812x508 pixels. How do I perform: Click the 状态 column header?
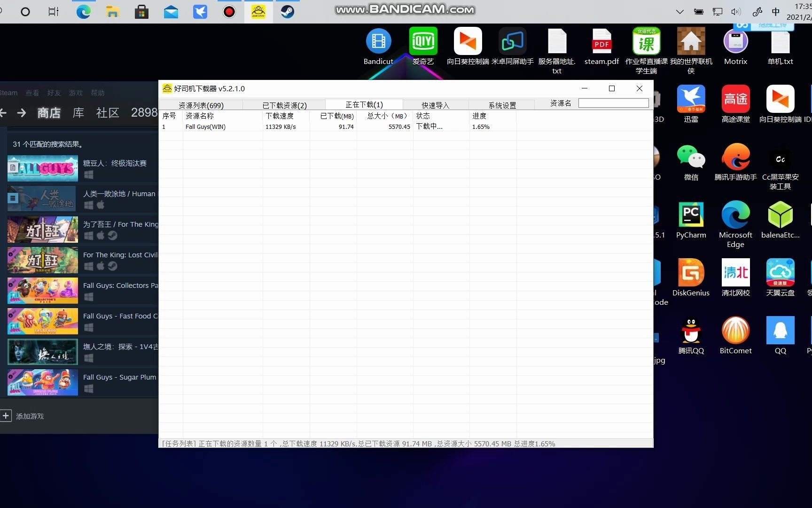pyautogui.click(x=441, y=116)
